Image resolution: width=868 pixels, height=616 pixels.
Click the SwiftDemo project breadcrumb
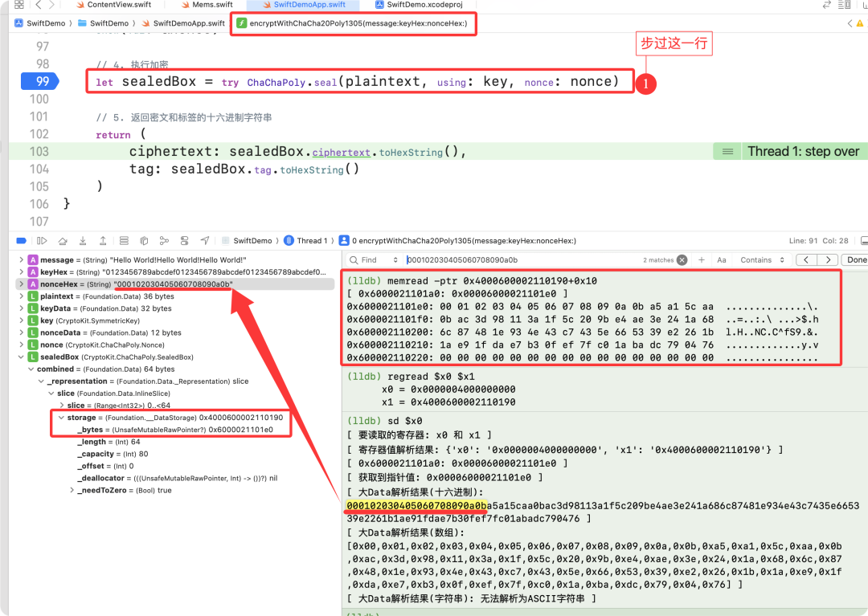(x=40, y=23)
